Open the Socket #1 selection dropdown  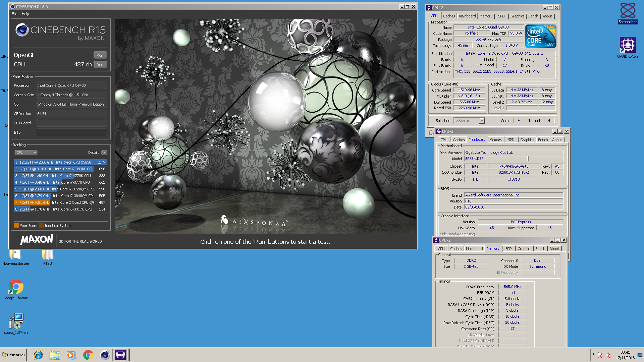click(469, 121)
